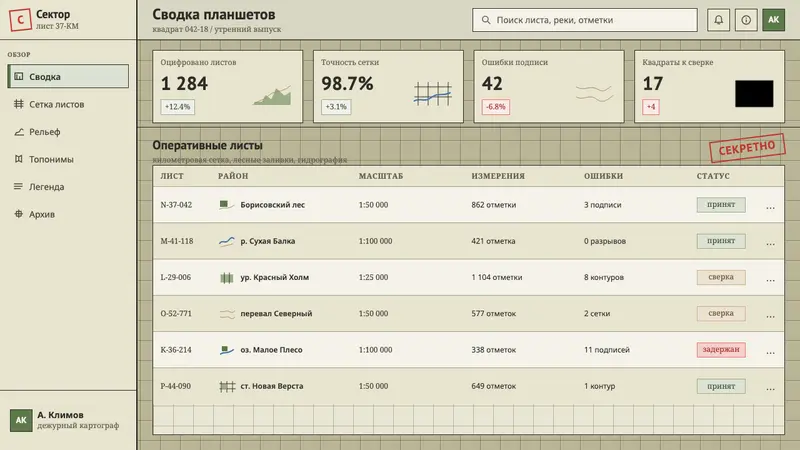This screenshot has width=800, height=450.
Task: Sort by МАСШТАБ column header
Action: tap(381, 176)
